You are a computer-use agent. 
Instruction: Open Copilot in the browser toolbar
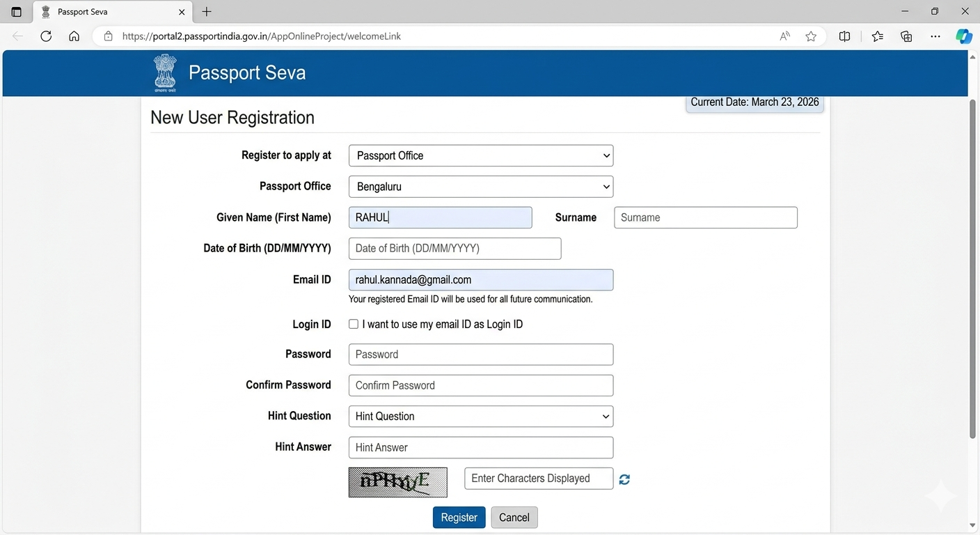point(963,36)
